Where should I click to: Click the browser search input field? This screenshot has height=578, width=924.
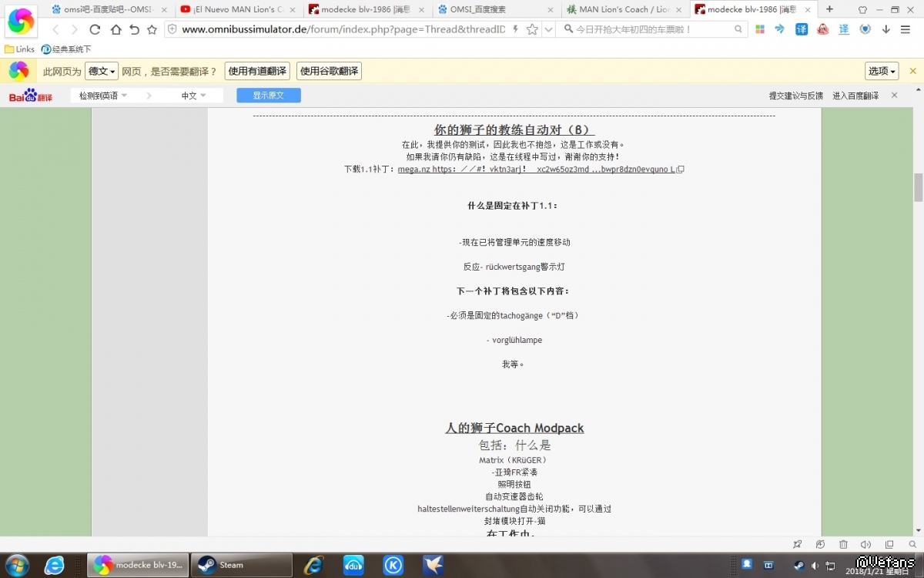point(651,29)
